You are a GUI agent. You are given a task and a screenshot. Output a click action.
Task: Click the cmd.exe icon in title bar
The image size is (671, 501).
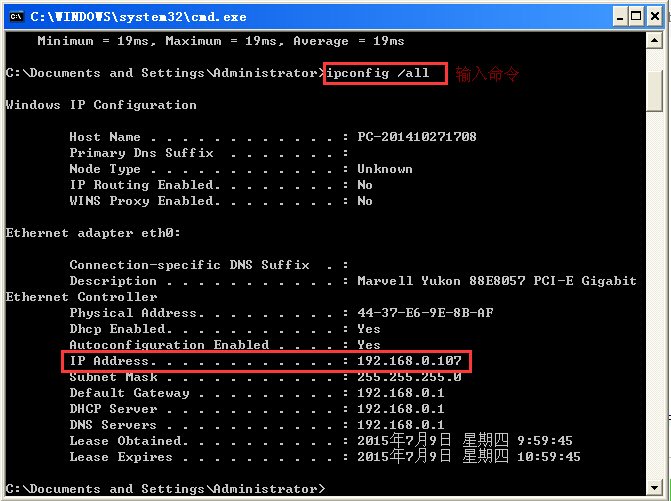[x=16, y=15]
